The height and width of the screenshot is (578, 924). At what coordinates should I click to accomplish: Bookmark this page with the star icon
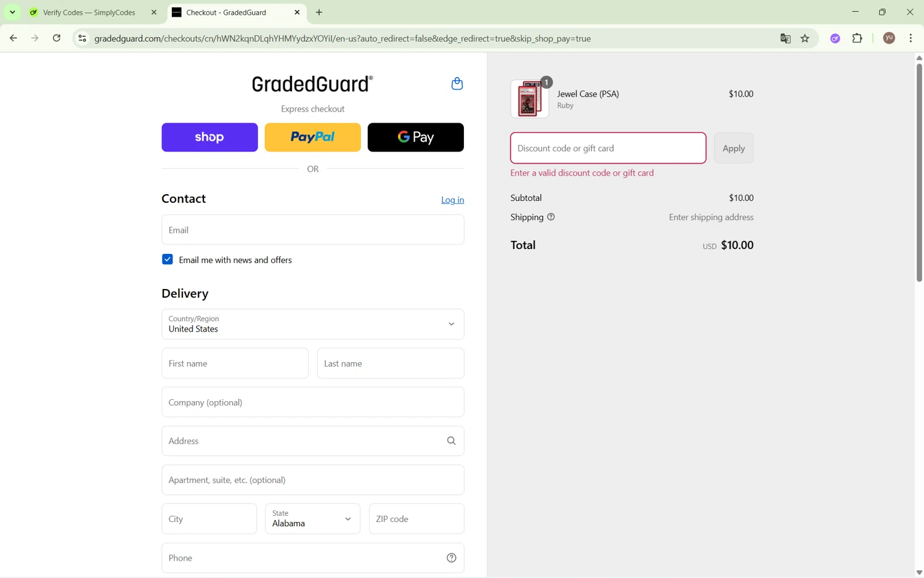click(x=804, y=38)
